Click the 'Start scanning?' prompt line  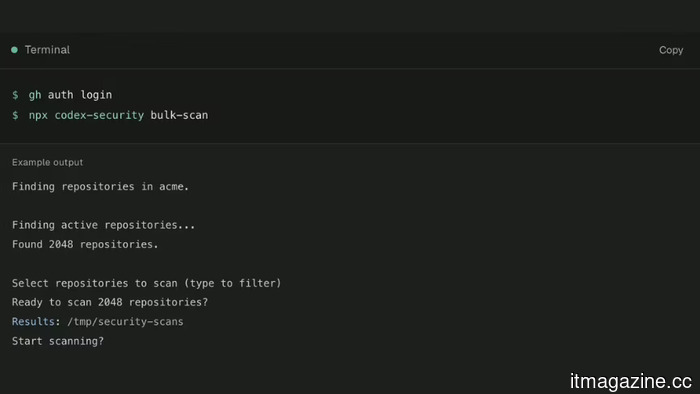coord(58,341)
